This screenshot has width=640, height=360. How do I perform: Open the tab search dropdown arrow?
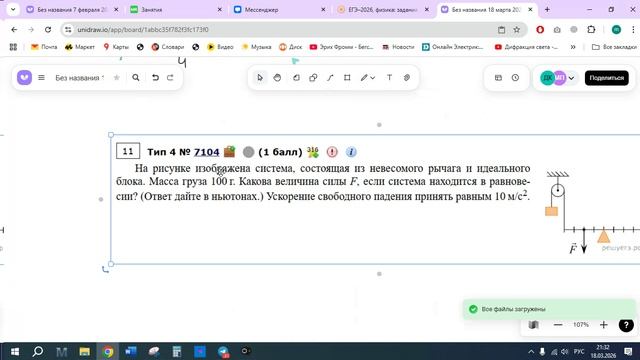[x=13, y=9]
